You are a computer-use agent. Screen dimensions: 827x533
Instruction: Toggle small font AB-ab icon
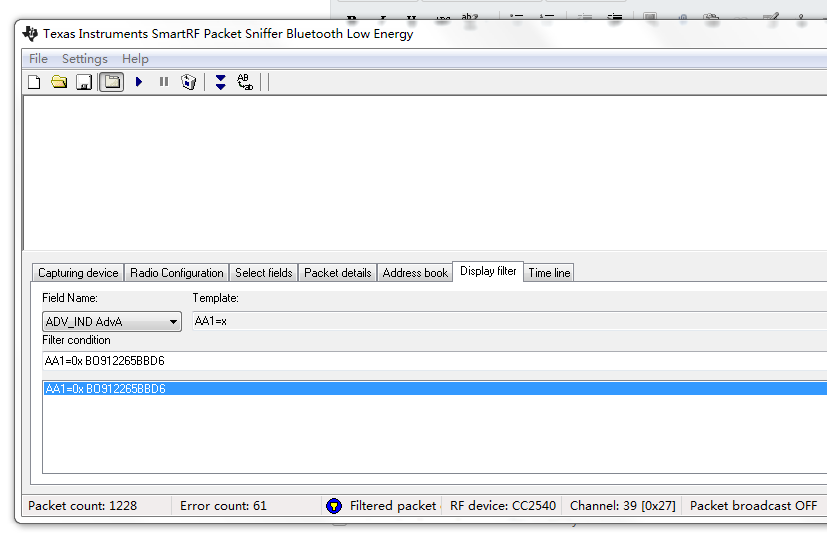pyautogui.click(x=245, y=82)
